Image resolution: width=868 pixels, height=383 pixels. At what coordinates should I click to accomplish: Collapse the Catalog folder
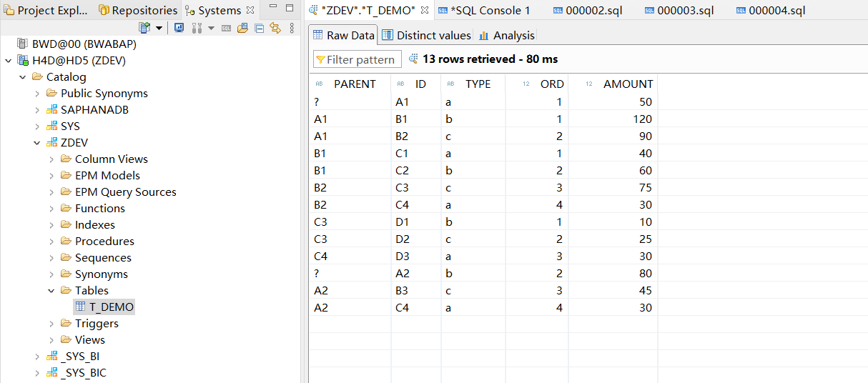tap(23, 77)
